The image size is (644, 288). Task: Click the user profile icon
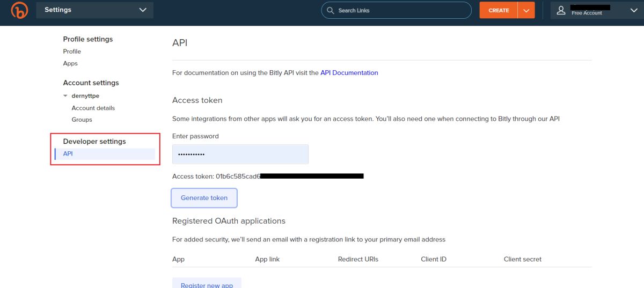561,10
